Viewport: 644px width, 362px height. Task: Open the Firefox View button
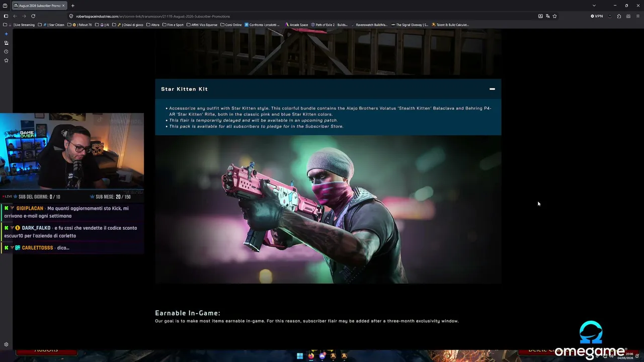(x=5, y=6)
